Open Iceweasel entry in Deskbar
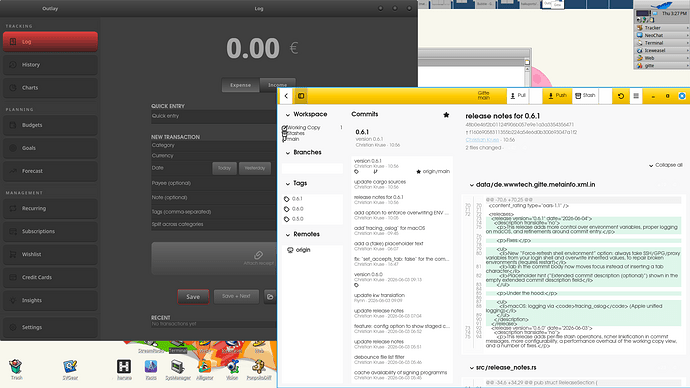The height and width of the screenshot is (388, 690). 662,51
